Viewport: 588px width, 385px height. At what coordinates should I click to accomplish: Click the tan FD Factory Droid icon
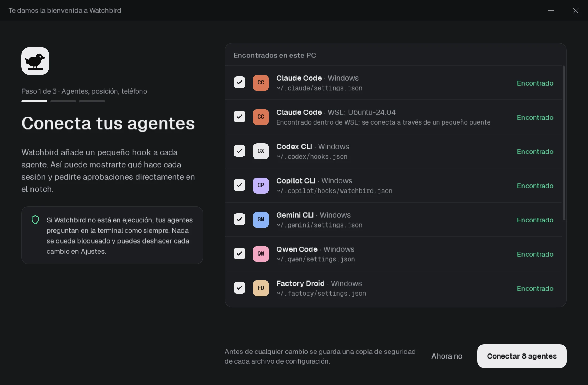pyautogui.click(x=261, y=288)
